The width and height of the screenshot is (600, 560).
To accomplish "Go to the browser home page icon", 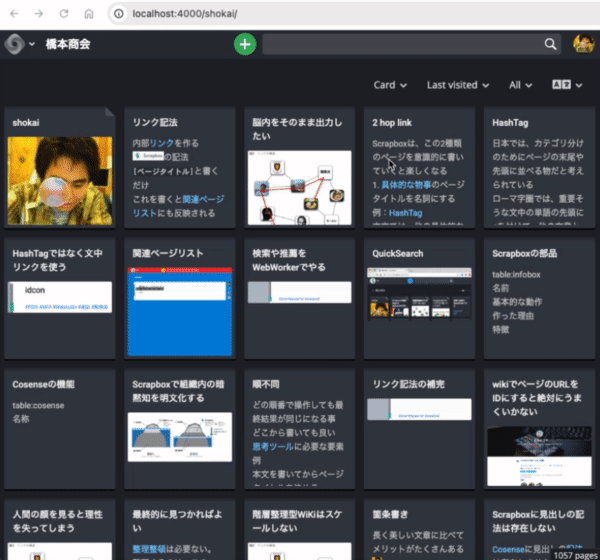I will point(89,14).
